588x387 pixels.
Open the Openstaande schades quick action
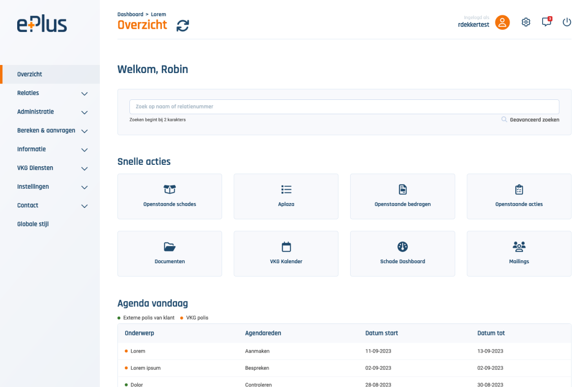point(170,196)
